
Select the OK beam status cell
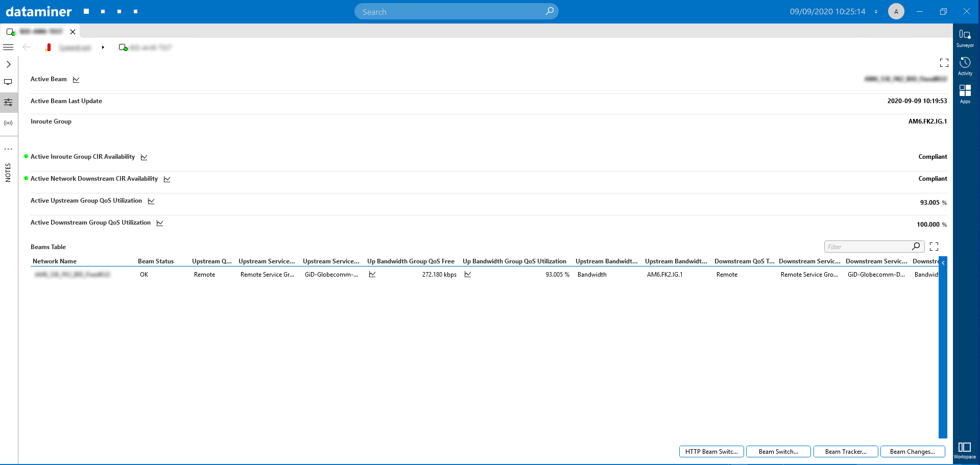[144, 275]
